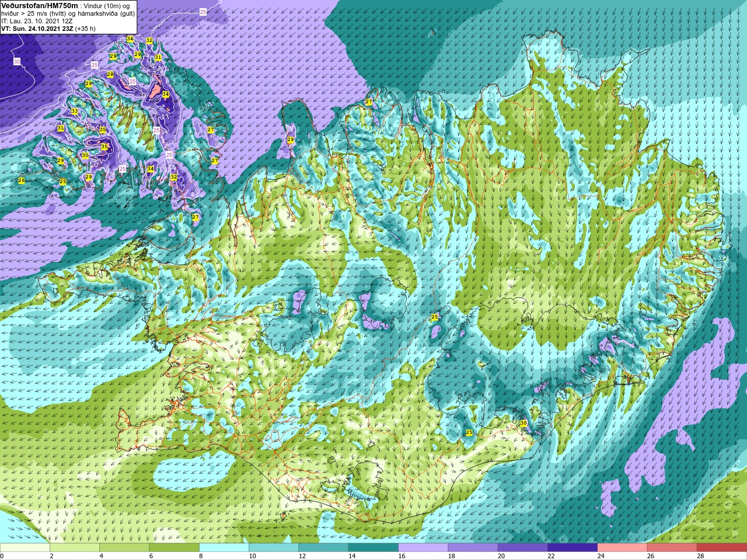Click the 8–10 m/s light cyan scale swatch
The height and width of the screenshot is (560, 747).
coord(224,548)
